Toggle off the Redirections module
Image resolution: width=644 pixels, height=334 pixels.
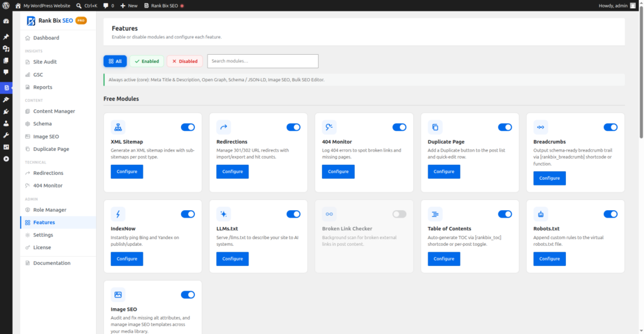pos(293,127)
